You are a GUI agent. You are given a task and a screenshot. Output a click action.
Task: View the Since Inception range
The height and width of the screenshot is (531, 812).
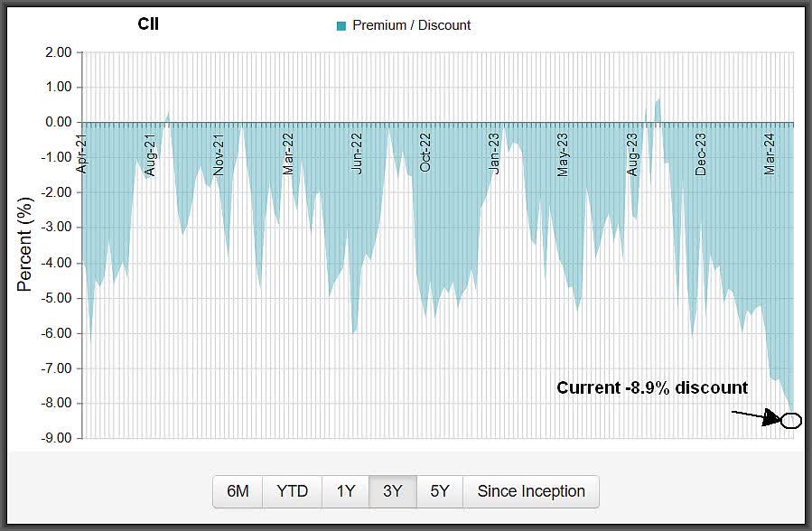pos(531,491)
